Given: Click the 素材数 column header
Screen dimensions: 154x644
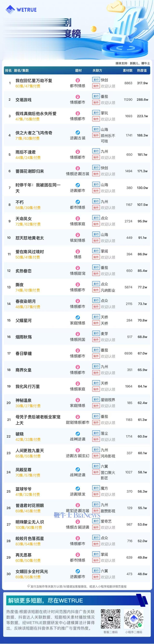Looking at the screenshot, I should [x=128, y=71].
